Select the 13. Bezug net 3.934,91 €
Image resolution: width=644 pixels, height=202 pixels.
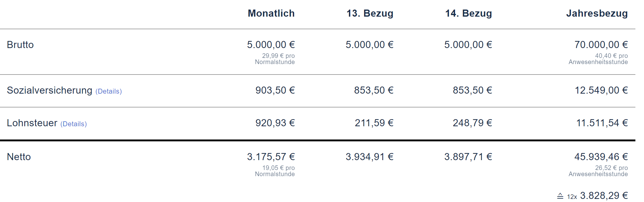369,157
